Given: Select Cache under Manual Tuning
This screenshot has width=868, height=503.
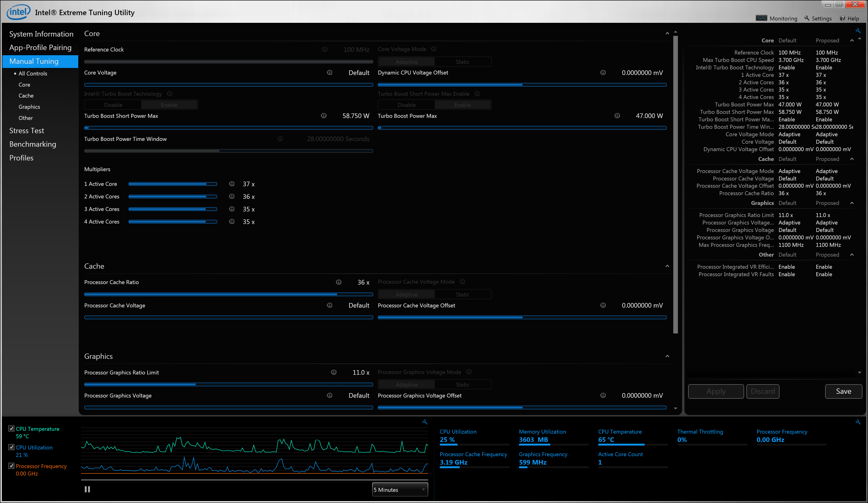Looking at the screenshot, I should (x=26, y=95).
